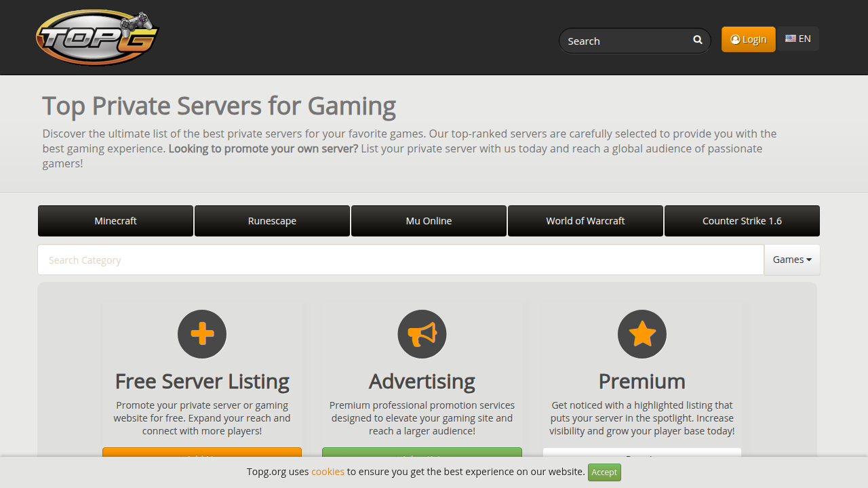Open the Minecraft category
This screenshot has height=488, width=868.
115,221
